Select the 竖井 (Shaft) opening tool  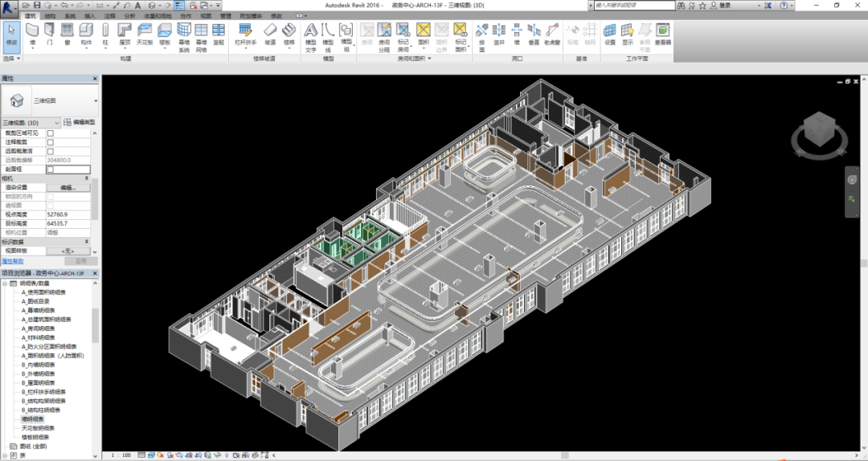tap(499, 35)
